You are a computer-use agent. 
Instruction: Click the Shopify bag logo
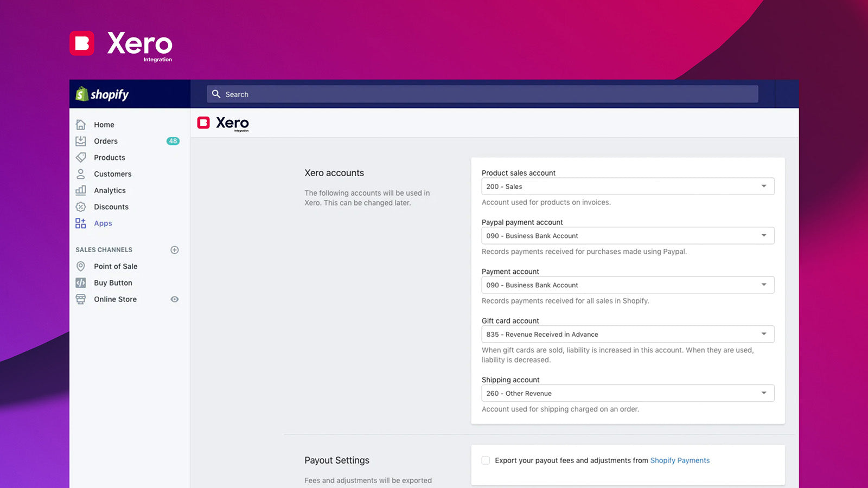(x=82, y=94)
